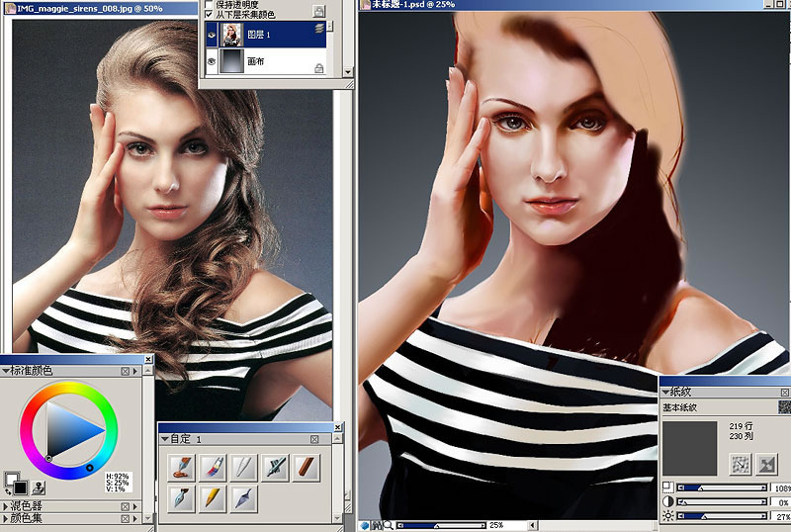
Task: Collapse the 自定 1 palette triangle
Action: pos(164,439)
